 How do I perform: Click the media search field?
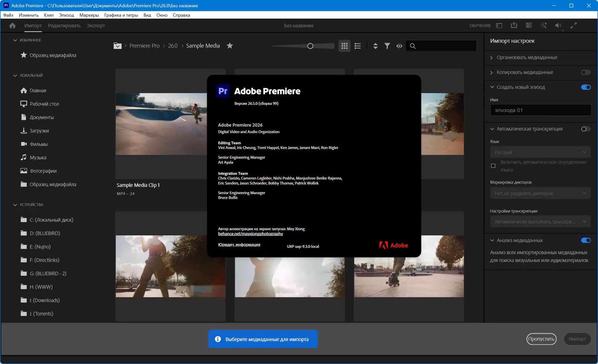441,46
